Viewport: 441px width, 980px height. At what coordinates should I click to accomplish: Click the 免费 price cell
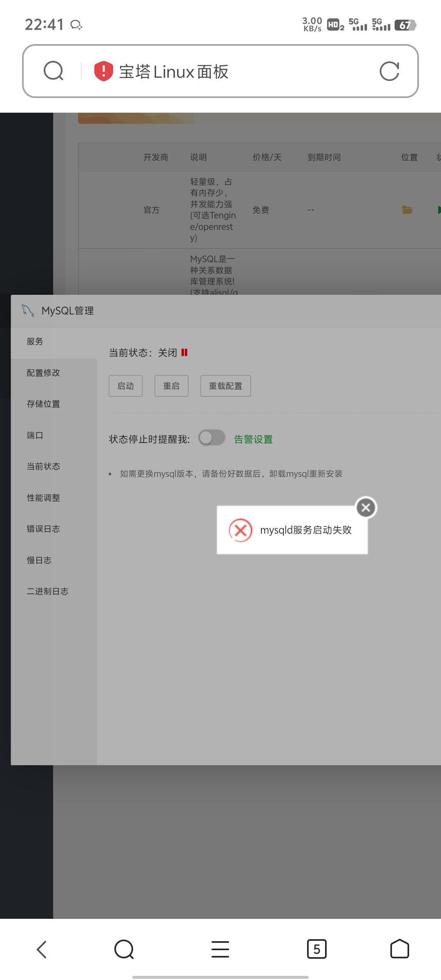point(261,210)
